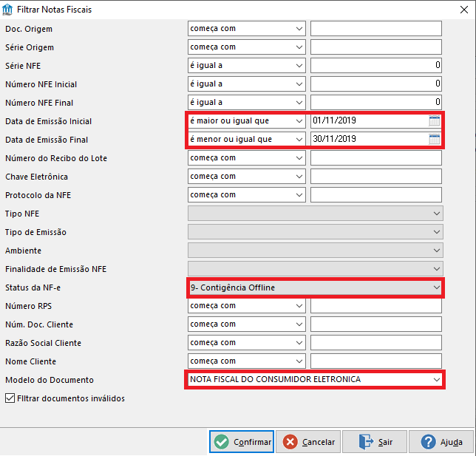
Task: Open Série Origem operator dropdown
Action: pos(247,47)
